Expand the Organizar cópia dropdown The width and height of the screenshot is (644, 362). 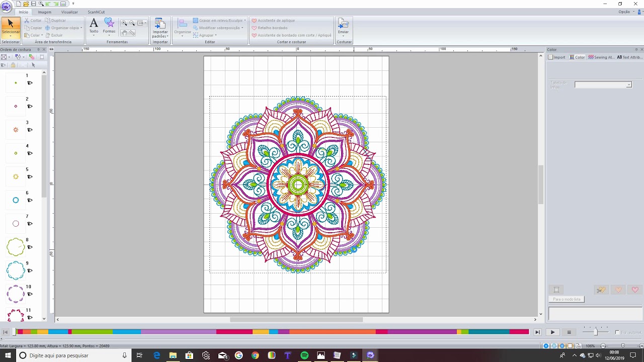[81, 28]
